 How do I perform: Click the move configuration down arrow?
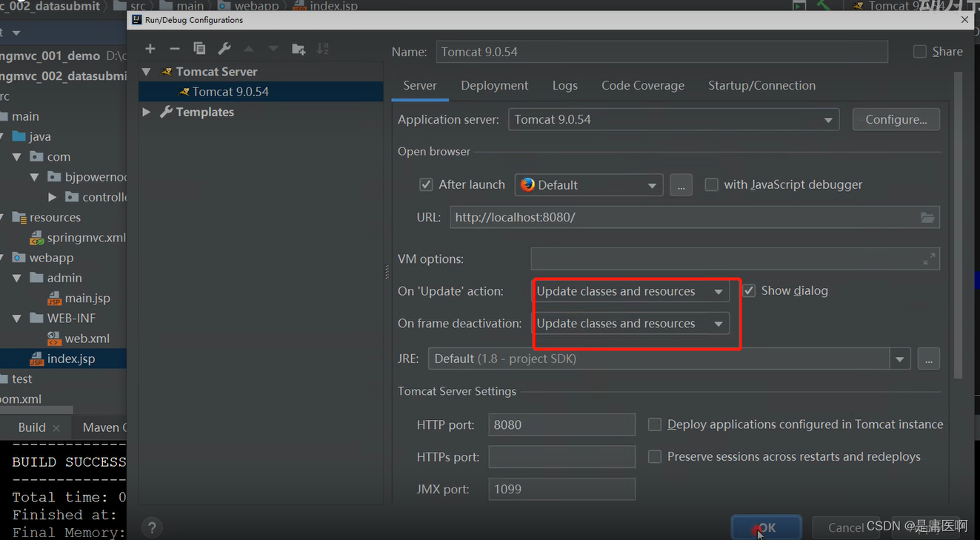tap(273, 49)
